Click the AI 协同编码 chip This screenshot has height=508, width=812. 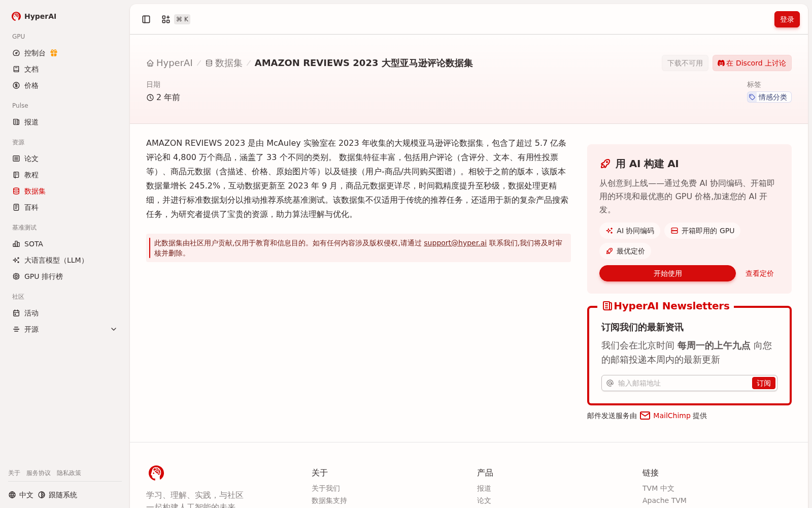(630, 231)
